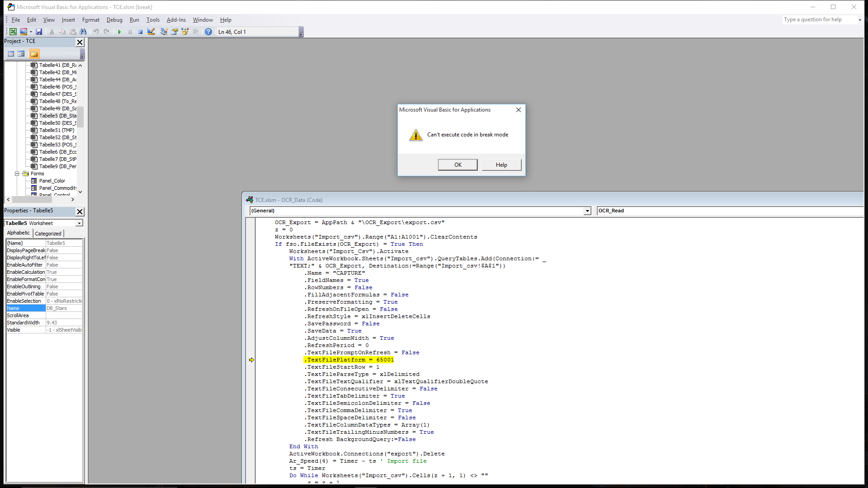Open the View menu
This screenshot has width=868, height=488.
point(49,20)
